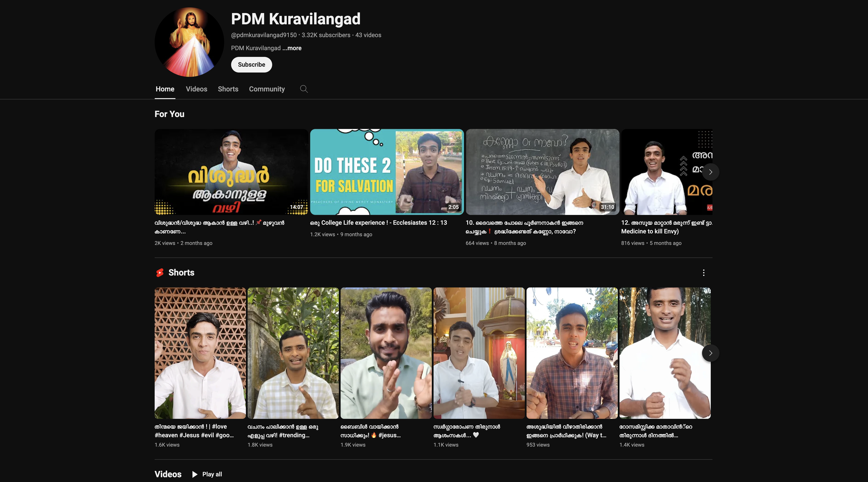
Task: Expand channel description with ...more
Action: tap(292, 48)
